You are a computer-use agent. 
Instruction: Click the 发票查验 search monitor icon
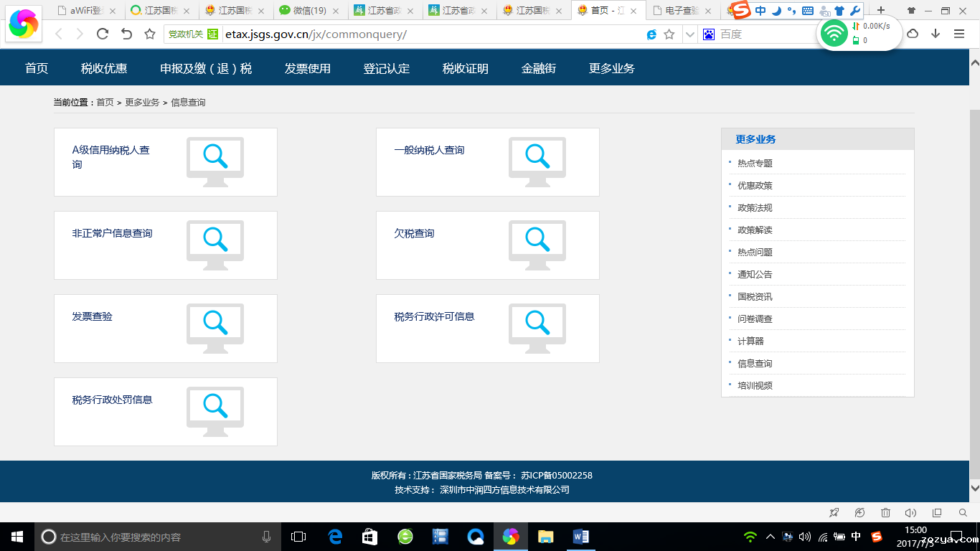(x=215, y=328)
